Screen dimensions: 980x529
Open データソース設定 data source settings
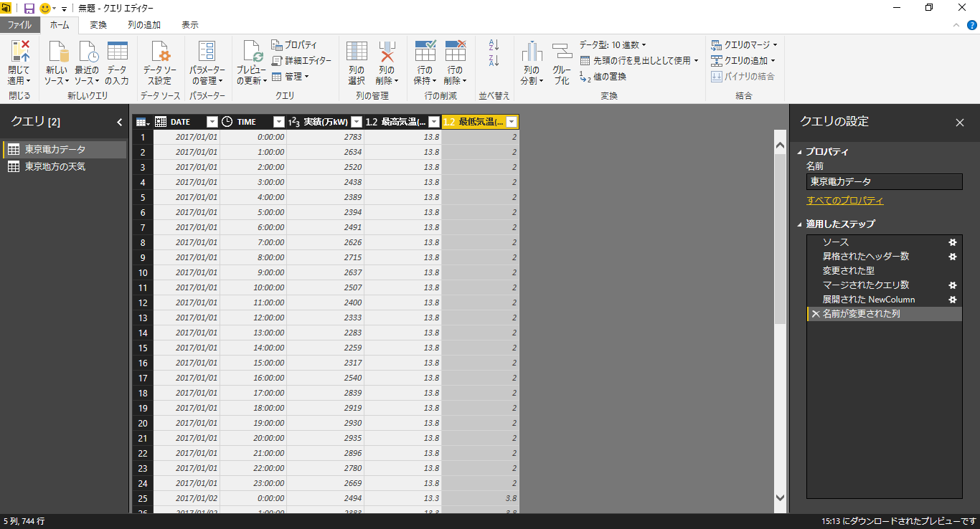pyautogui.click(x=160, y=52)
